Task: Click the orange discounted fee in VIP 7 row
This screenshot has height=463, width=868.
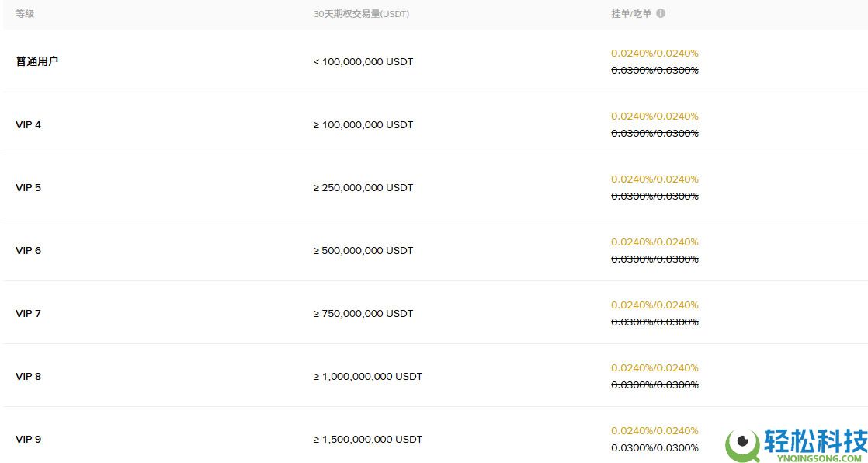Action: [654, 305]
